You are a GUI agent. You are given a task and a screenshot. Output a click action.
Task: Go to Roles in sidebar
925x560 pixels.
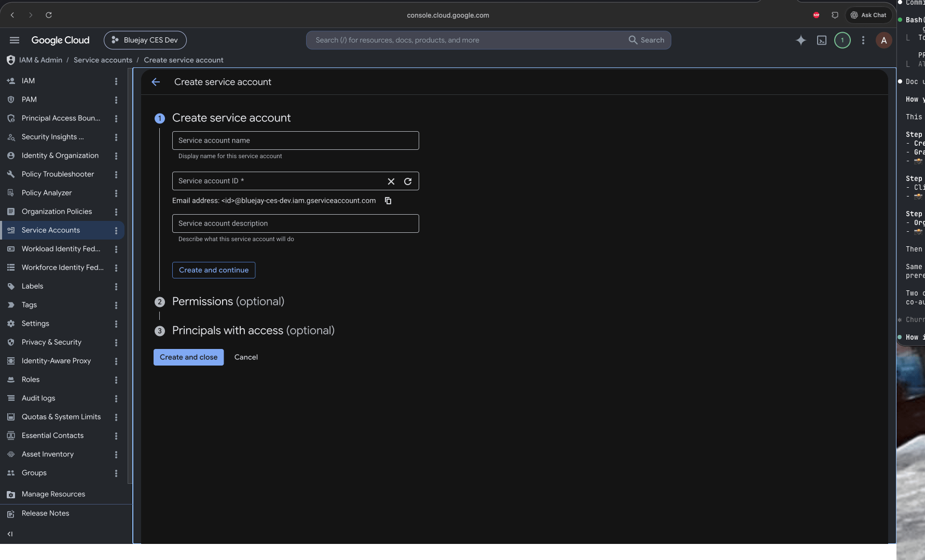click(x=31, y=380)
